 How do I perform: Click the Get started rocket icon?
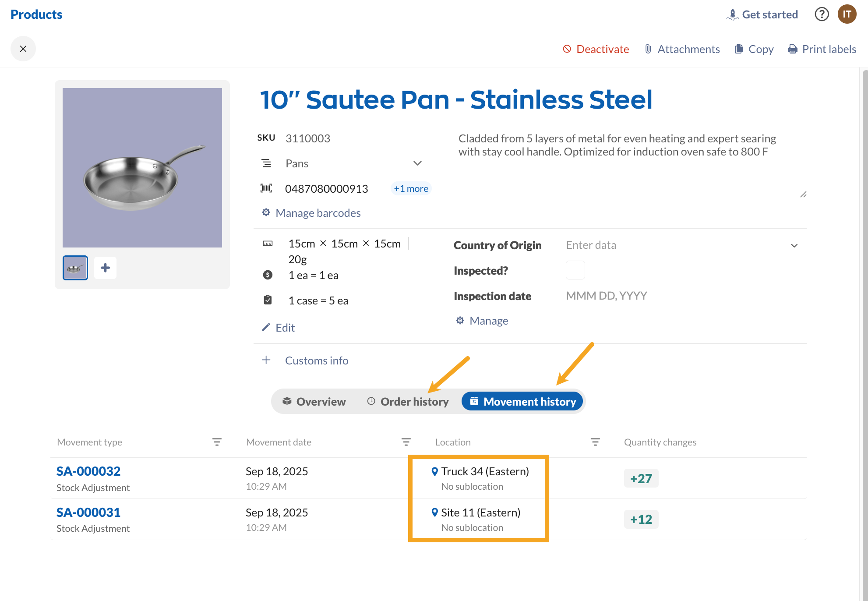click(732, 14)
